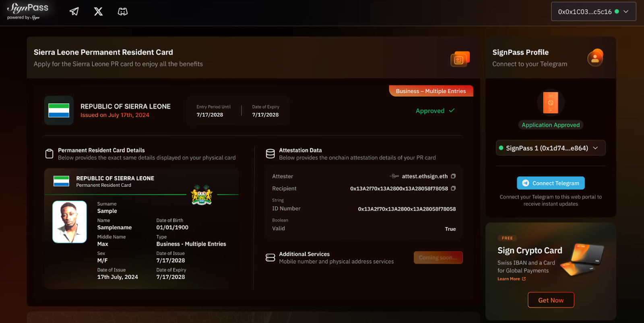
Task: Open the Discord link in header
Action: [123, 12]
